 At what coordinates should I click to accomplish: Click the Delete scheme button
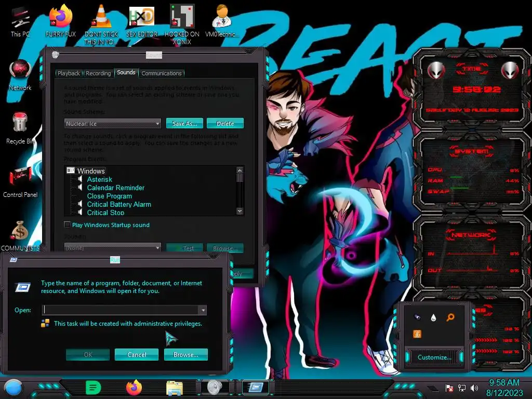tap(225, 124)
